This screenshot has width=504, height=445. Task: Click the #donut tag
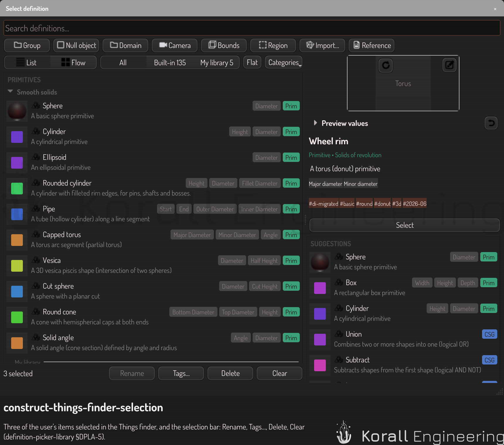[x=382, y=204]
